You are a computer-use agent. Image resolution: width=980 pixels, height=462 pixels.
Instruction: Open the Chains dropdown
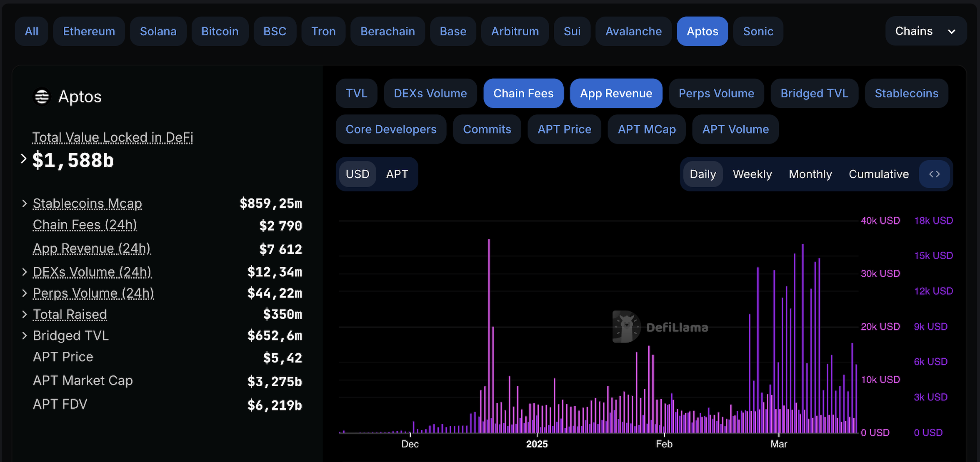[x=925, y=31]
